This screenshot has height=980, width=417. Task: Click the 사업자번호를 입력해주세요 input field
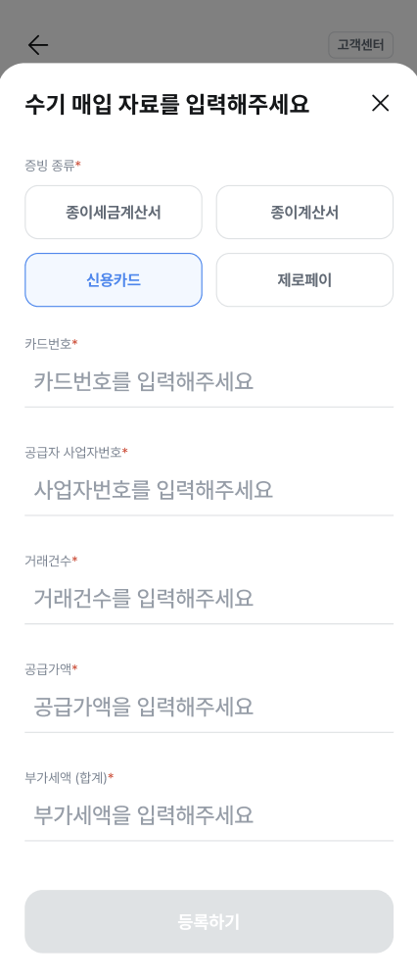click(x=209, y=489)
